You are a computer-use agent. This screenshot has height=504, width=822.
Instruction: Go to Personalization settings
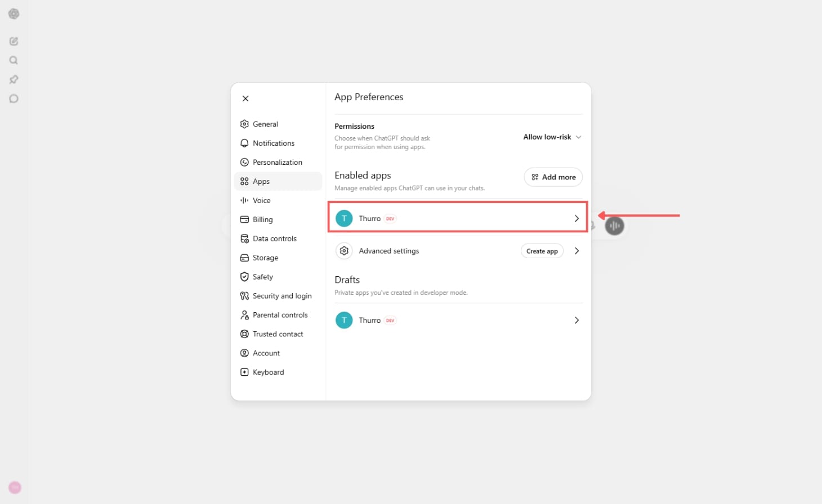pyautogui.click(x=278, y=163)
